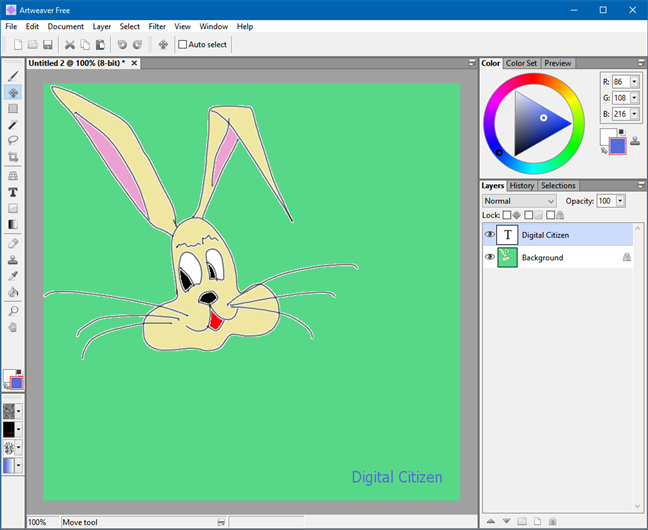Open the Normal blend mode dropdown
The height and width of the screenshot is (530, 648).
pyautogui.click(x=519, y=201)
